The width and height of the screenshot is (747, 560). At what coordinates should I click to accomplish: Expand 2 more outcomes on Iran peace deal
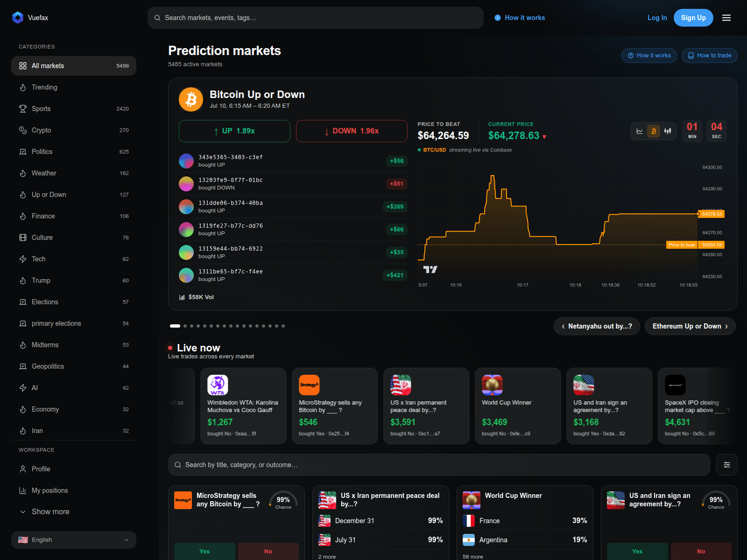point(327,557)
